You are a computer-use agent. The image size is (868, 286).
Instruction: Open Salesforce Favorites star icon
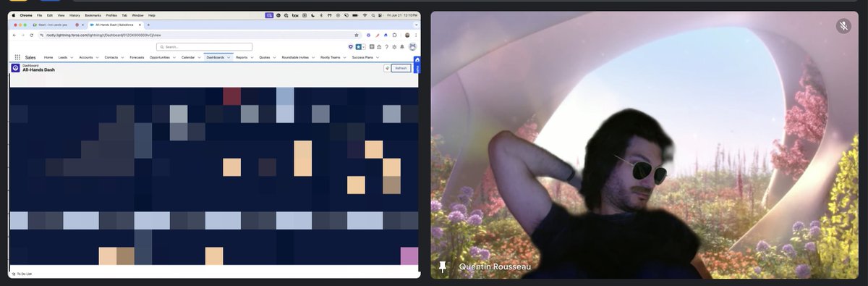tap(358, 47)
